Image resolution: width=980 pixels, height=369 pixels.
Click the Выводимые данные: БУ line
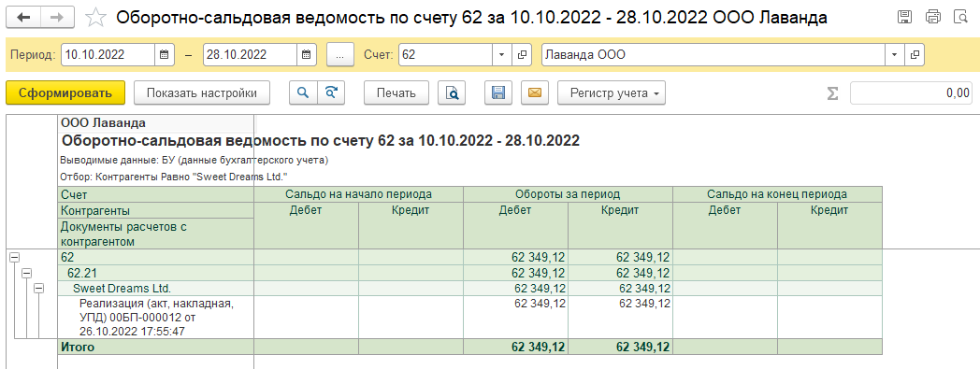pos(195,161)
